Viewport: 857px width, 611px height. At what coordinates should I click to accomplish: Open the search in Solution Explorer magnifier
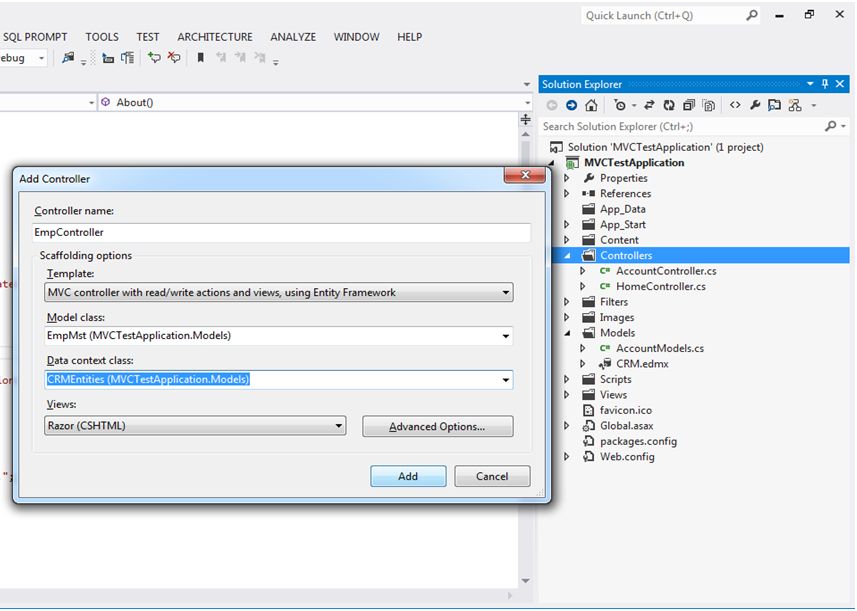pos(831,126)
